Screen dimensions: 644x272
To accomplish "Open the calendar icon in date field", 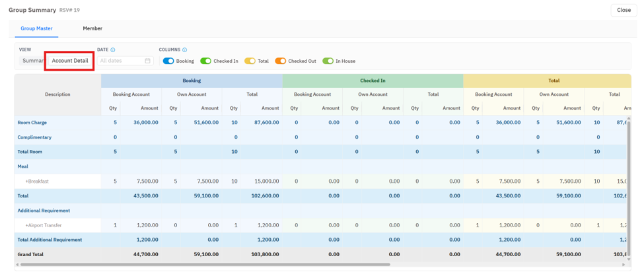I will pos(147,61).
